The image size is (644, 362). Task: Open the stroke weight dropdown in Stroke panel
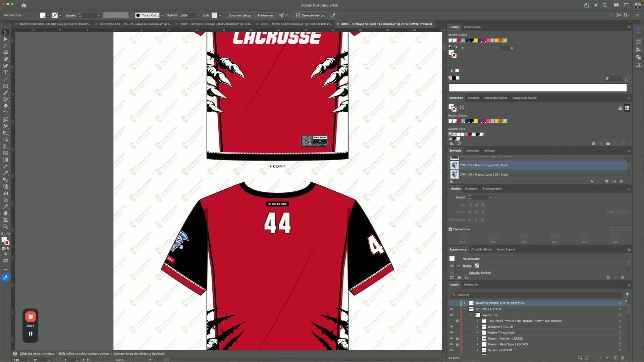[491, 197]
